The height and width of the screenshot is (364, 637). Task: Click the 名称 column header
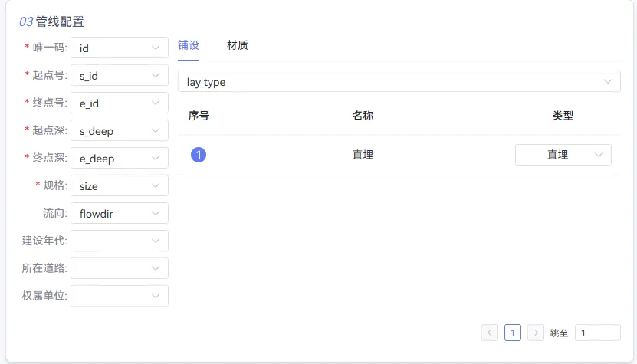pos(363,116)
